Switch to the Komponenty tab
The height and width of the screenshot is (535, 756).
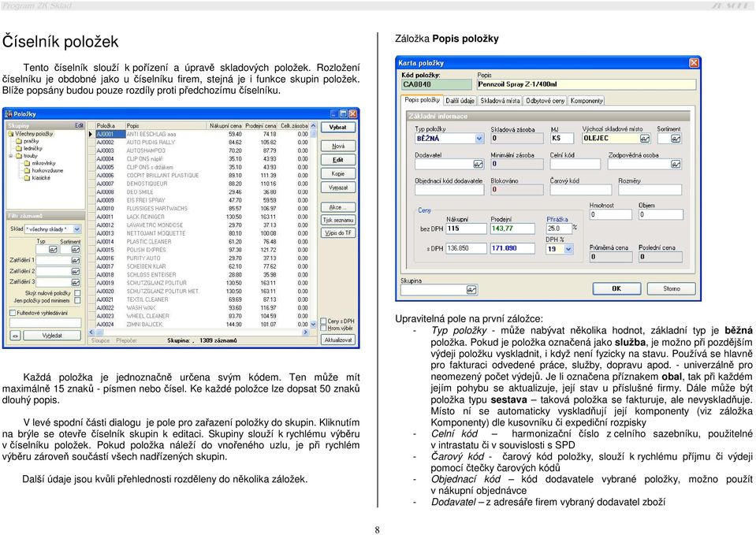(x=587, y=101)
